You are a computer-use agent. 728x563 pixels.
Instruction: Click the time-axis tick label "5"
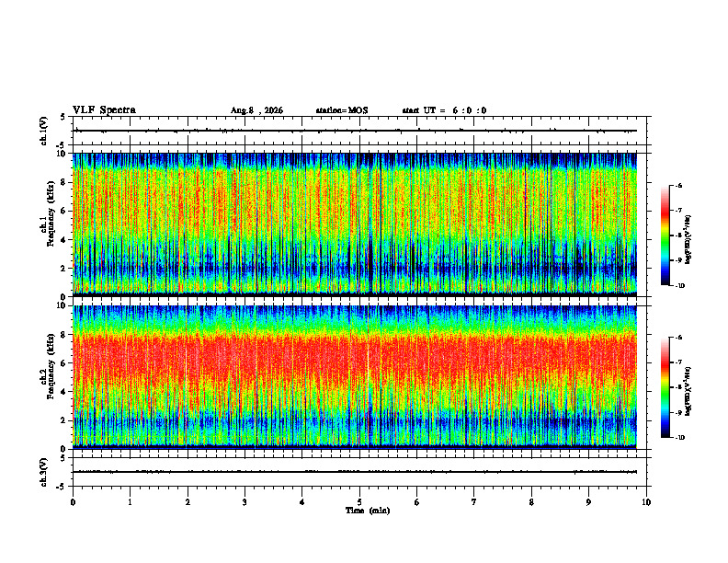pyautogui.click(x=359, y=502)
